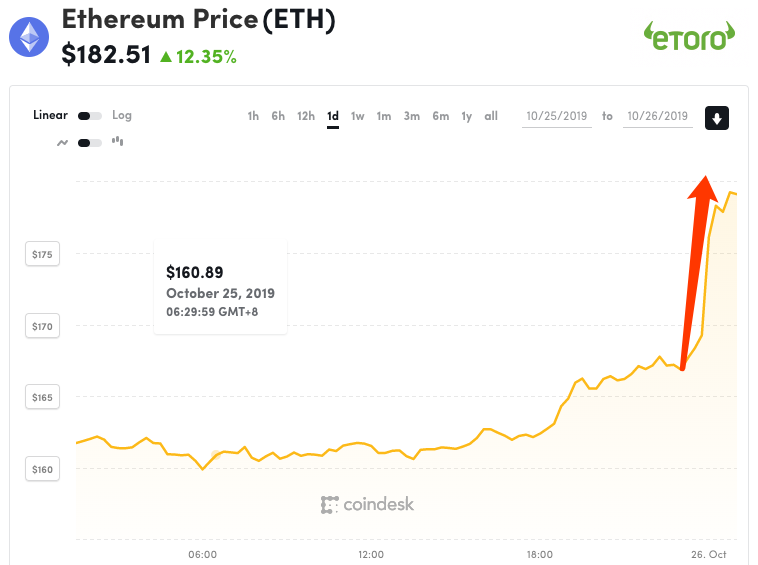Click the Ethereum logo icon

[30, 37]
